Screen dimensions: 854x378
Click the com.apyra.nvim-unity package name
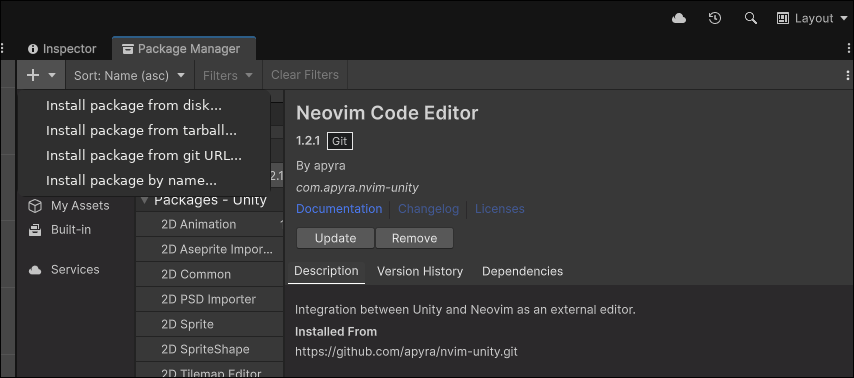[357, 188]
